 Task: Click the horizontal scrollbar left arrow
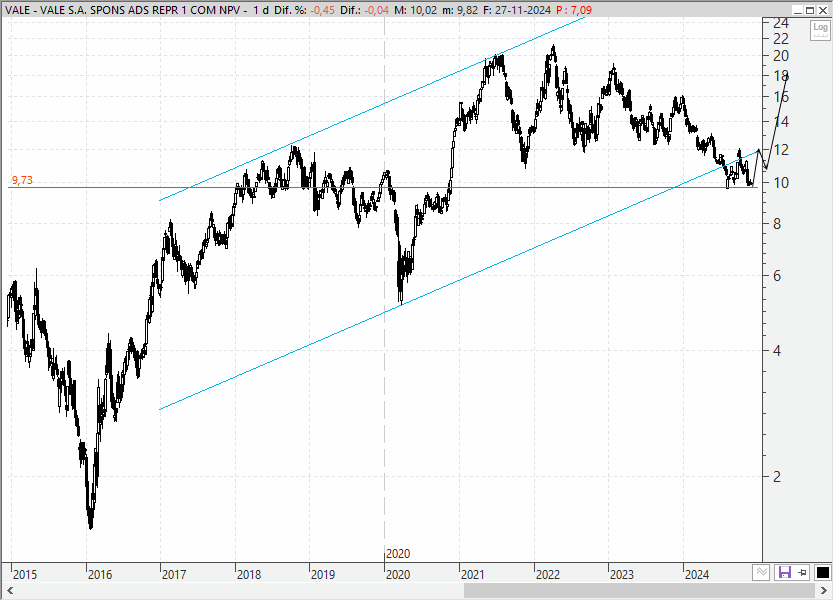10,590
